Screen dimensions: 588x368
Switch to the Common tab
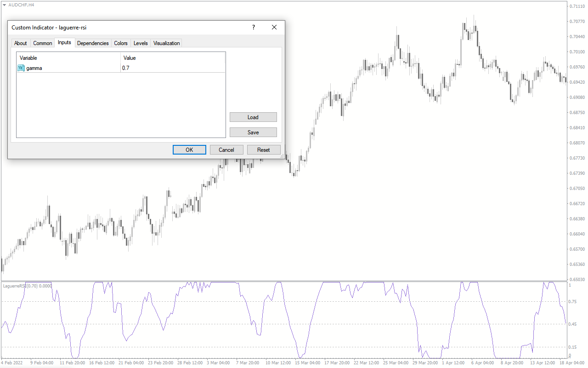(43, 43)
